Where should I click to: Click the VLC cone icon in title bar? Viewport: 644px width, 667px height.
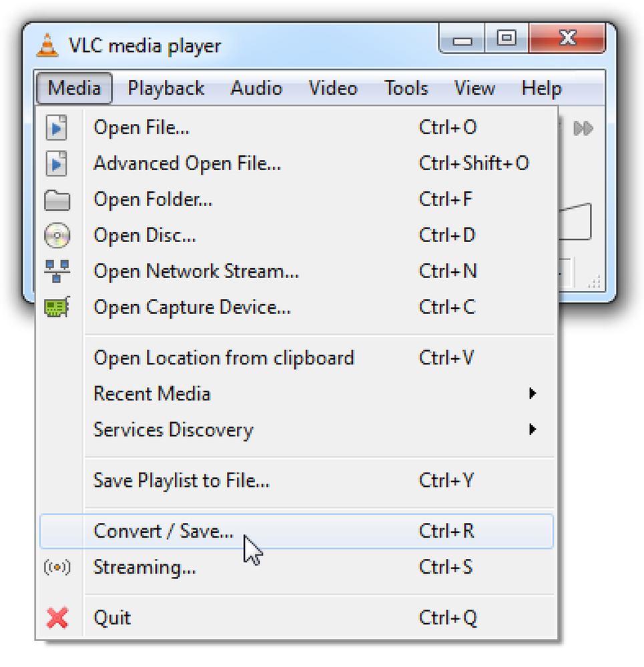tap(47, 45)
